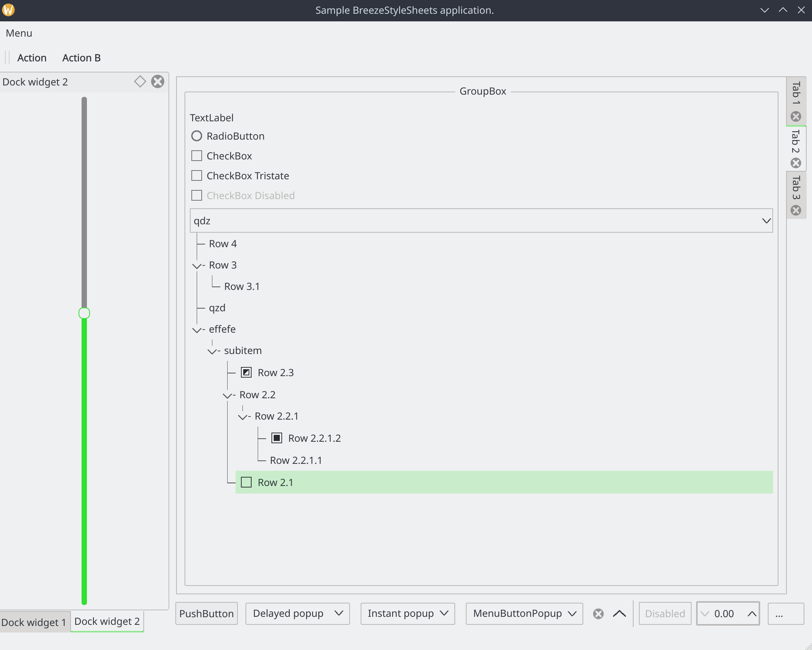The image size is (812, 650).
Task: Click the gray upper slider track
Action: click(x=84, y=202)
